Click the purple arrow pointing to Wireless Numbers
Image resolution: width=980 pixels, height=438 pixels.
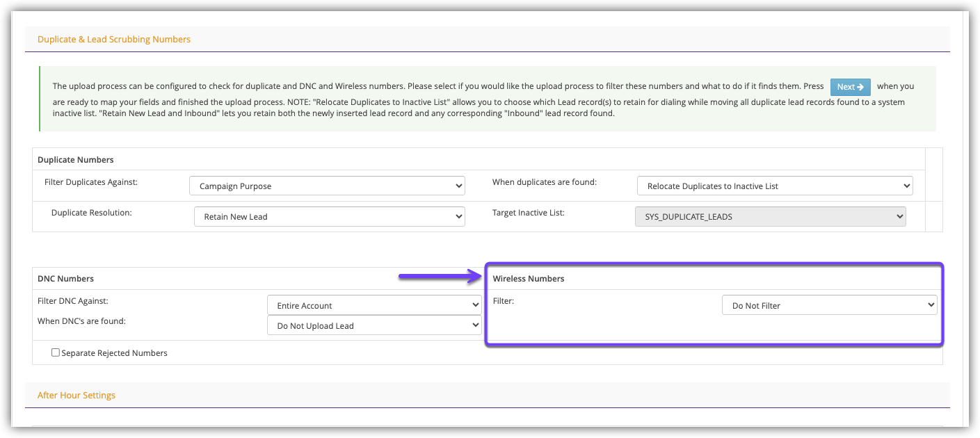(x=440, y=277)
